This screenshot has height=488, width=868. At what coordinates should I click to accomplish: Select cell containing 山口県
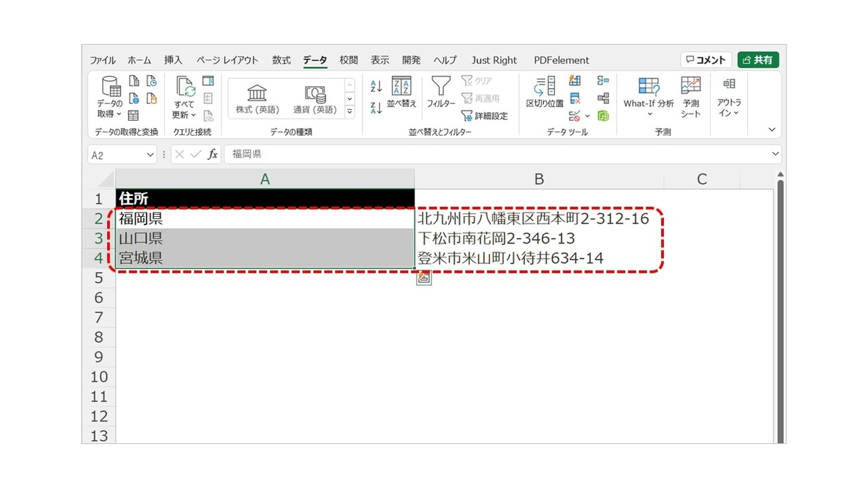pyautogui.click(x=265, y=238)
